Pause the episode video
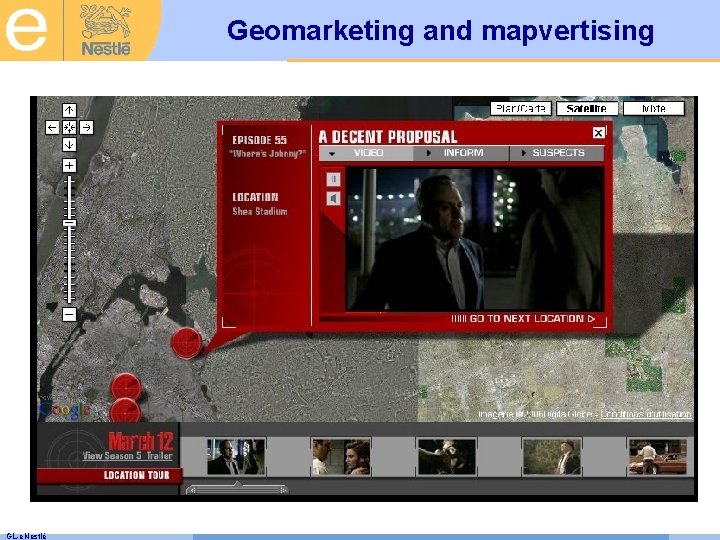Image resolution: width=720 pixels, height=540 pixels. (x=333, y=179)
